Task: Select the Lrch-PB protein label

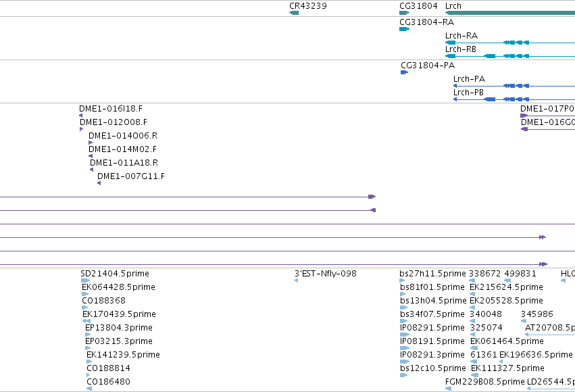Action: coord(468,93)
